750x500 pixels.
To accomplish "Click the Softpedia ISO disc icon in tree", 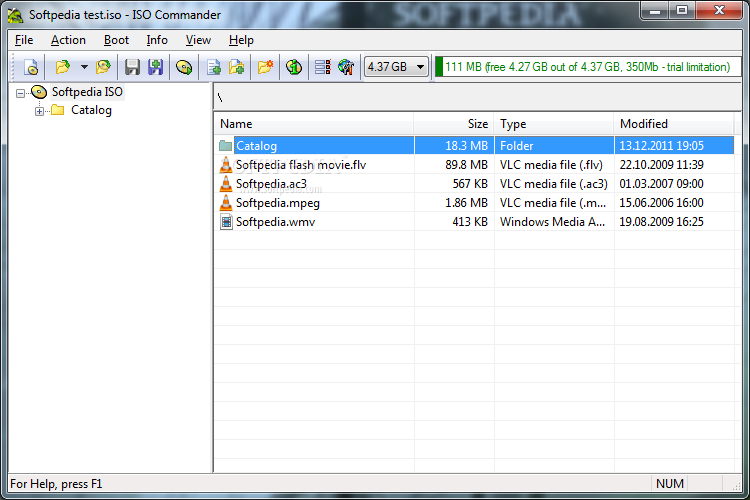I will 39,92.
